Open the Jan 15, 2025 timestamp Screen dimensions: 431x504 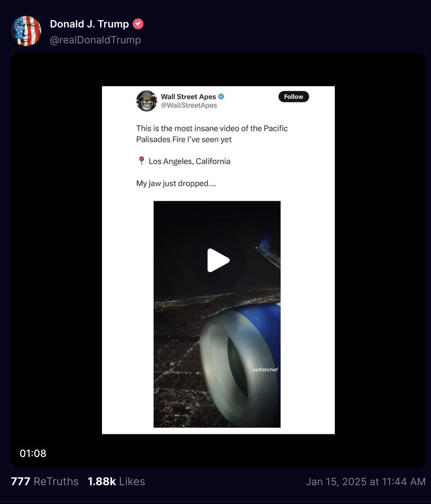coord(366,482)
